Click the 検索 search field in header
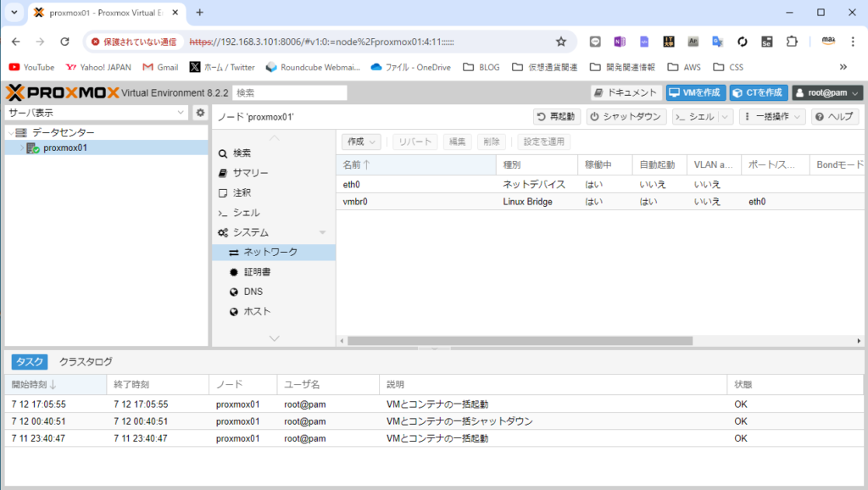The image size is (868, 490). click(x=289, y=93)
